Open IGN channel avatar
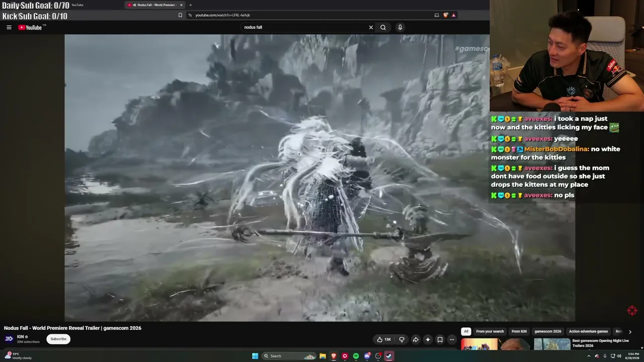 tap(9, 339)
